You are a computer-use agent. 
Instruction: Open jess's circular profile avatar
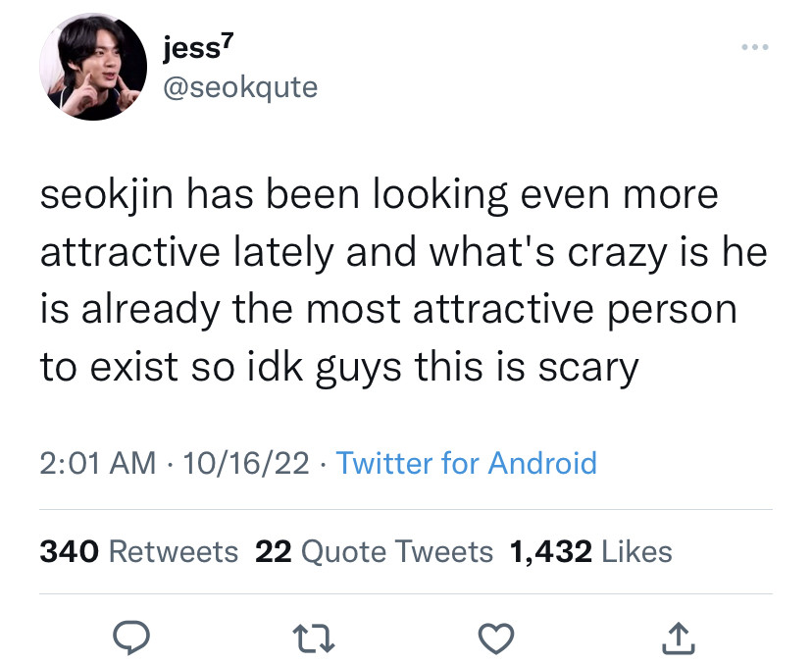[x=93, y=67]
